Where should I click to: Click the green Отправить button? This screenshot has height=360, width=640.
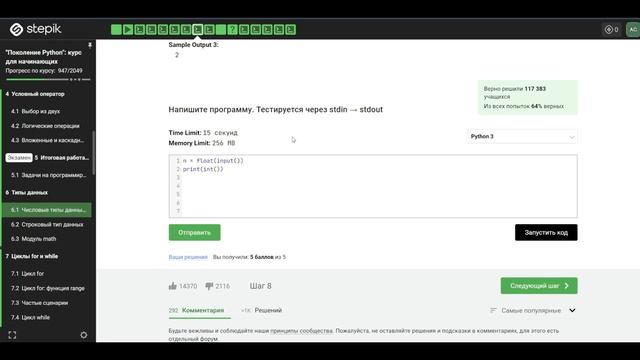[195, 232]
